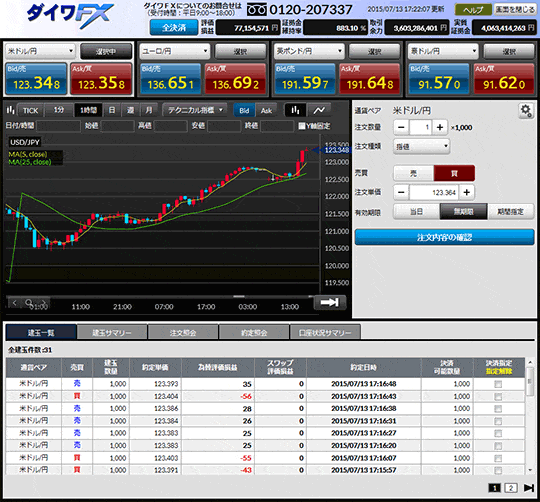
Task: Click the chart horizontal scroll handle
Action: [x=239, y=296]
